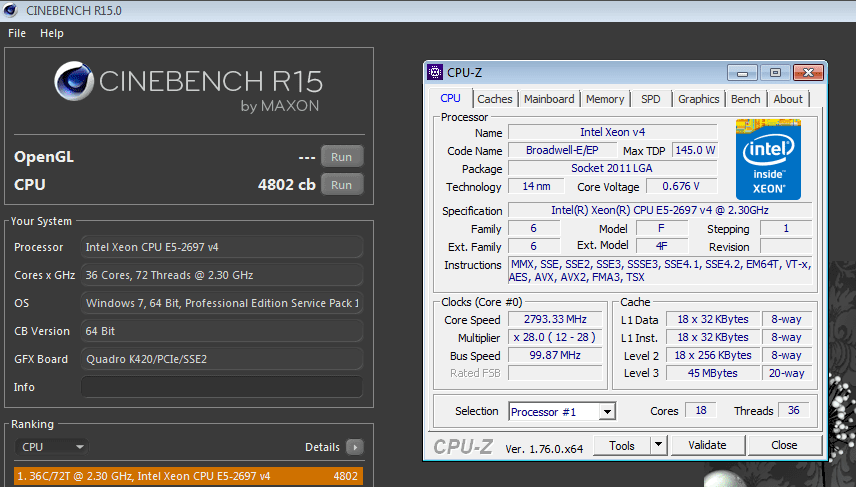Click the Level 2 18 x 256 KBytes value
This screenshot has width=856, height=487.
(712, 355)
